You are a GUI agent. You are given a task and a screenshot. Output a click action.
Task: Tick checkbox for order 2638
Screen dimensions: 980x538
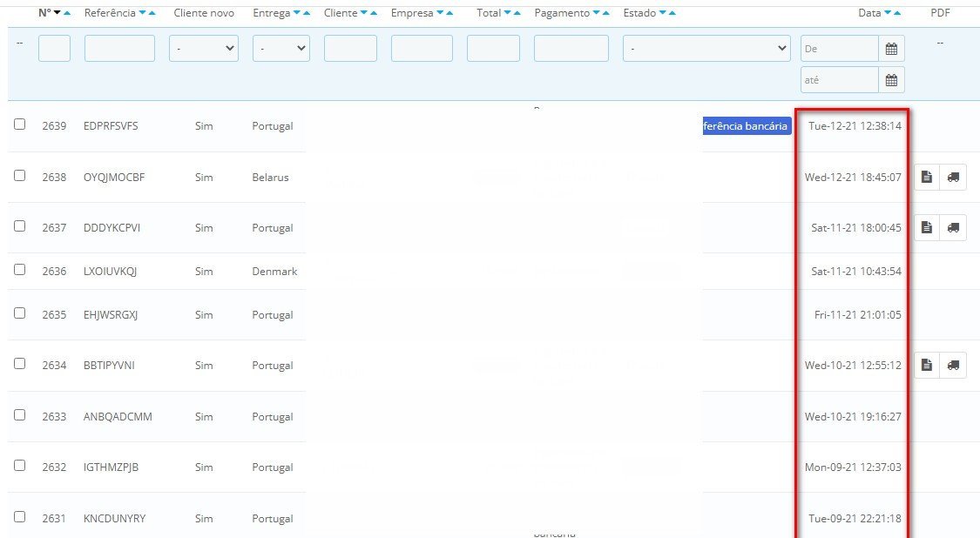click(x=20, y=176)
